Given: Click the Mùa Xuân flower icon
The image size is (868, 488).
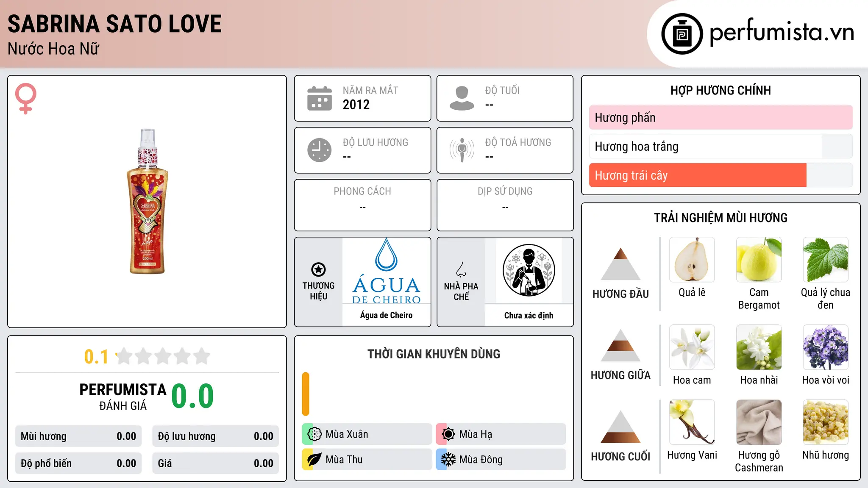Looking at the screenshot, I should tap(314, 434).
